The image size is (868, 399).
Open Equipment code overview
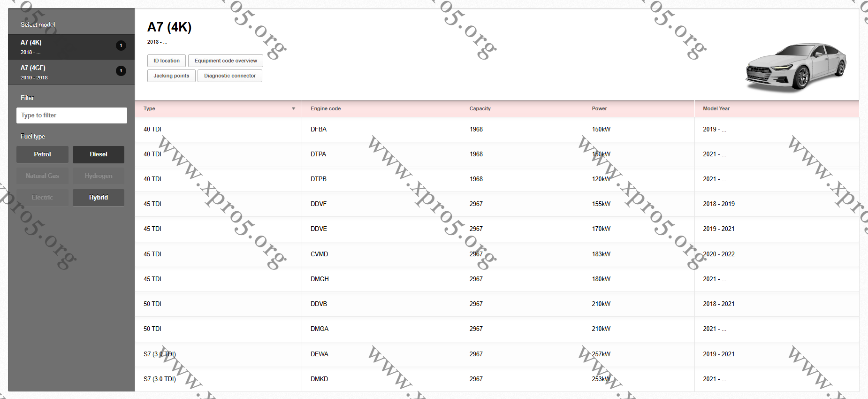tap(226, 61)
